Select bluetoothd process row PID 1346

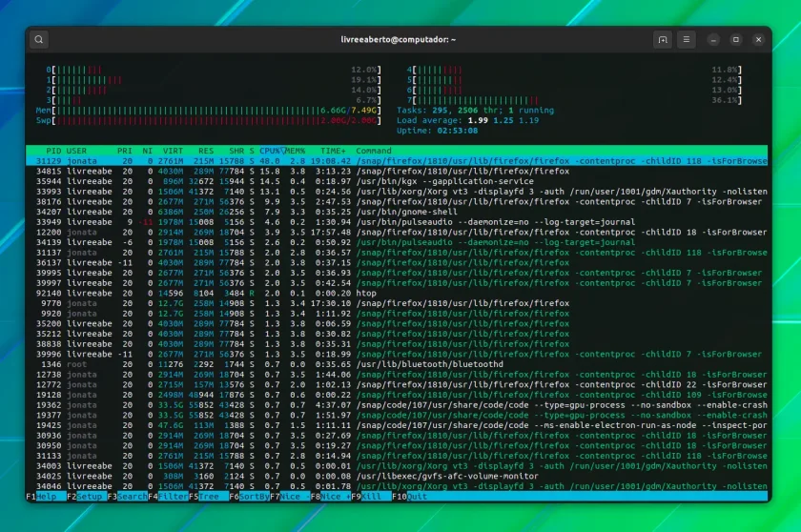[x=397, y=364]
